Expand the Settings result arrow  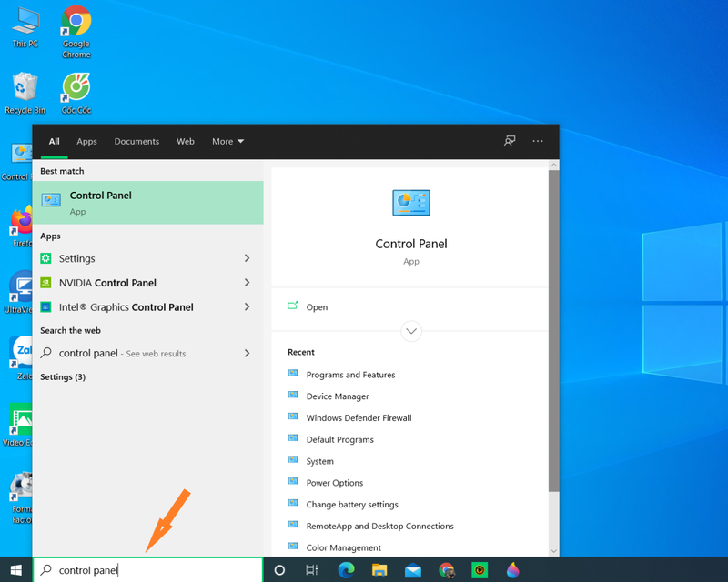[247, 259]
